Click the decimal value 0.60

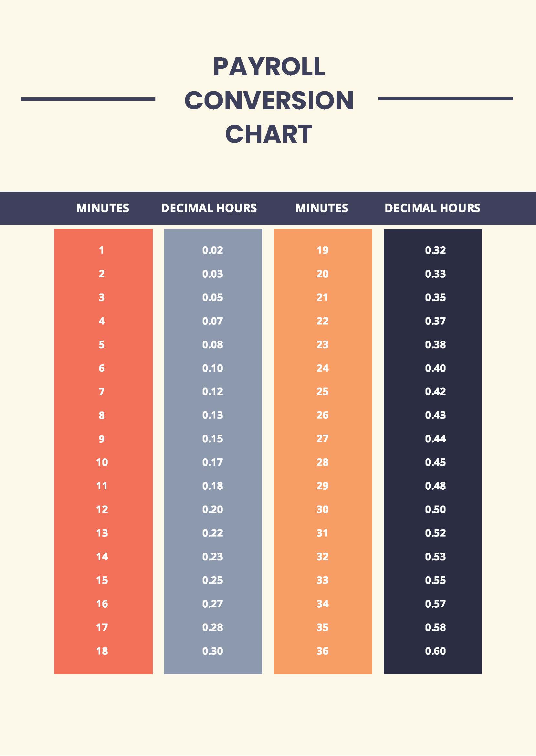tap(435, 651)
